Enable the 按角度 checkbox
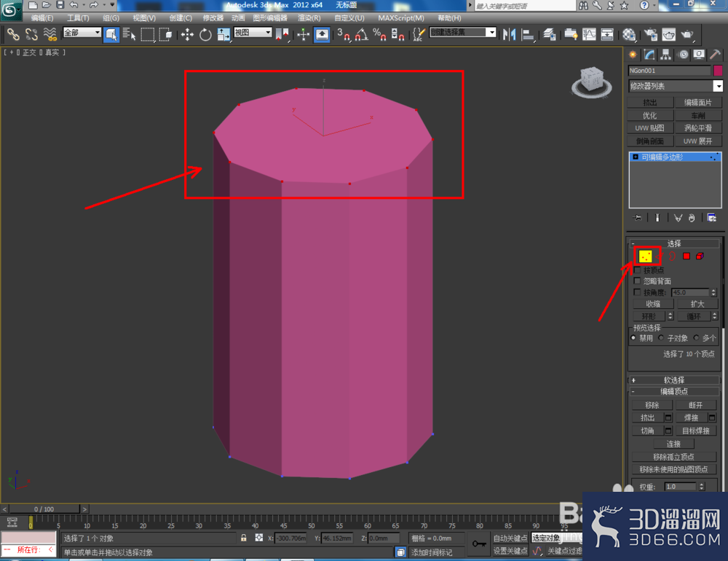 (638, 292)
